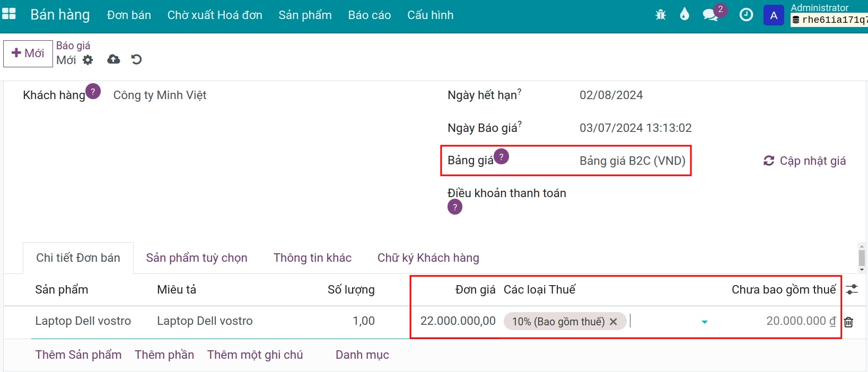
Task: Delete the Laptop Dell vostro line
Action: [848, 322]
